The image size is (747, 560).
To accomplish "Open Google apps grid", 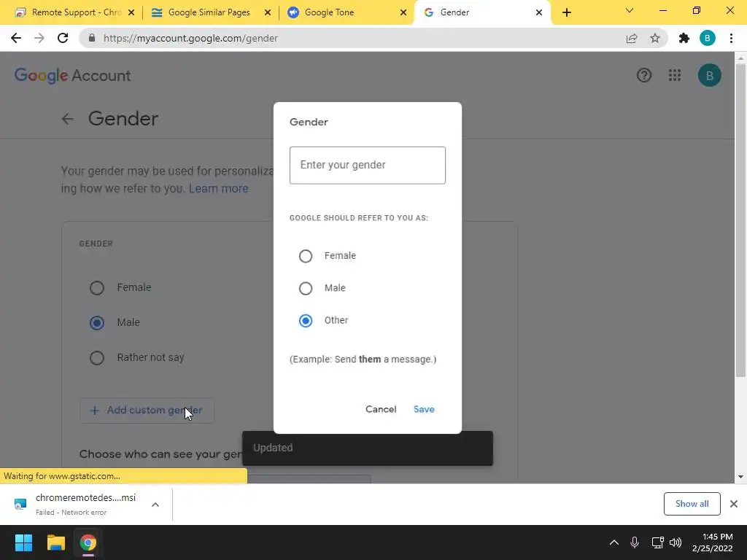I will (x=675, y=75).
